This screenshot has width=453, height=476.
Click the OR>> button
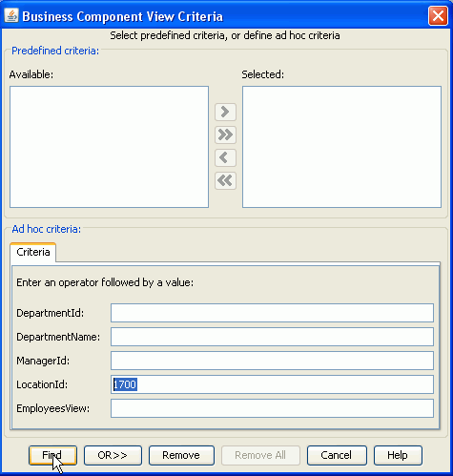point(113,455)
